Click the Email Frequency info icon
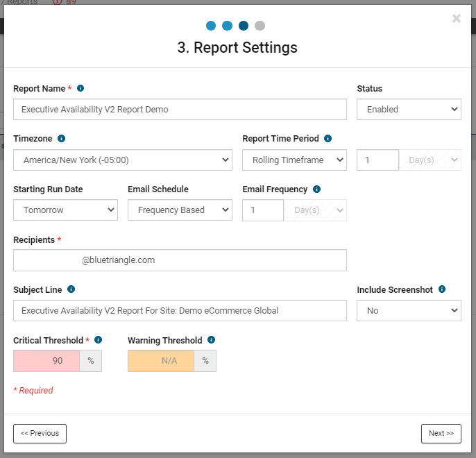 316,189
